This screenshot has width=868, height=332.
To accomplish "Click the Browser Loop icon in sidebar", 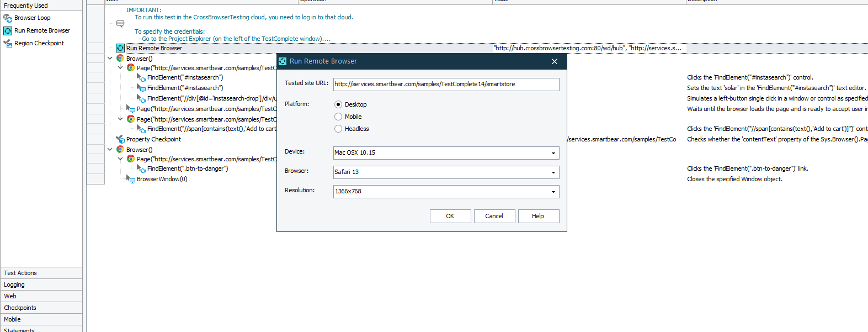I will (x=8, y=18).
